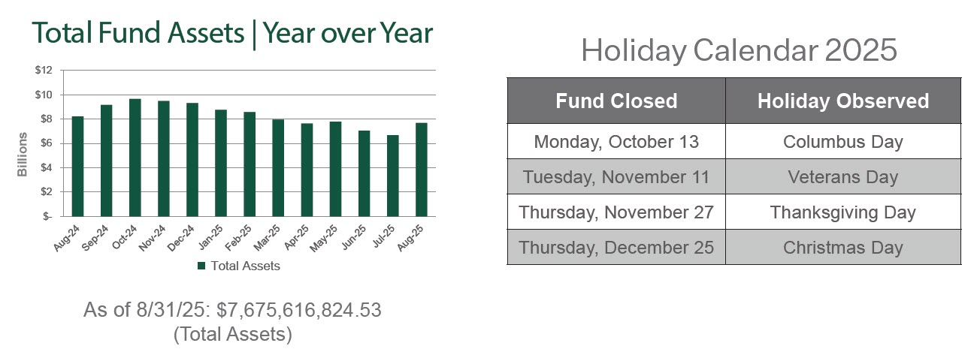Viewport: 980px width, 352px height.
Task: Click the Aug-24 total assets bar
Action: (78, 167)
